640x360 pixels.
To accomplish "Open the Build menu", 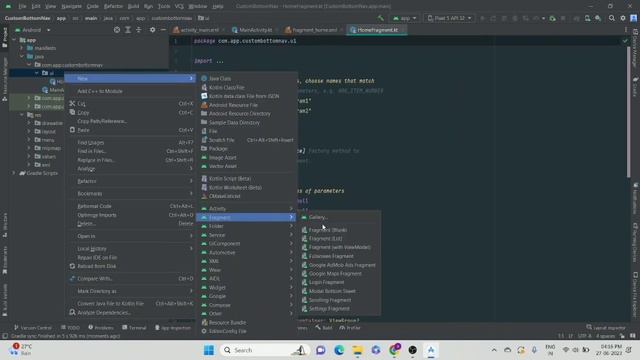I will click(133, 6).
